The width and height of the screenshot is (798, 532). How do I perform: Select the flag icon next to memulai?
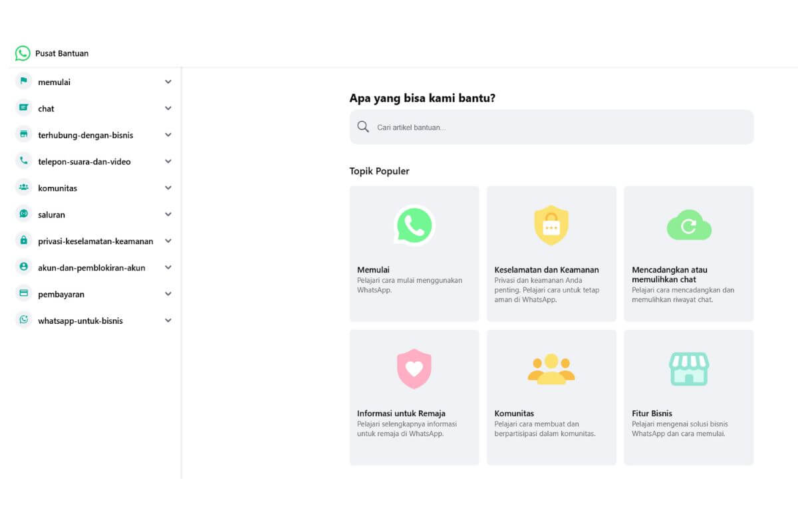24,81
